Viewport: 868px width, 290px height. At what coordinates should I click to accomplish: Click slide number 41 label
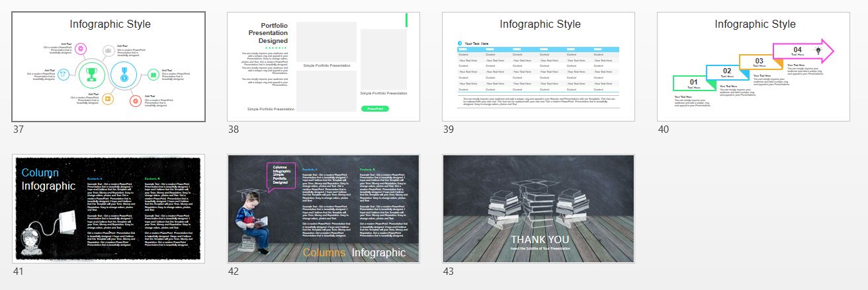coord(19,272)
